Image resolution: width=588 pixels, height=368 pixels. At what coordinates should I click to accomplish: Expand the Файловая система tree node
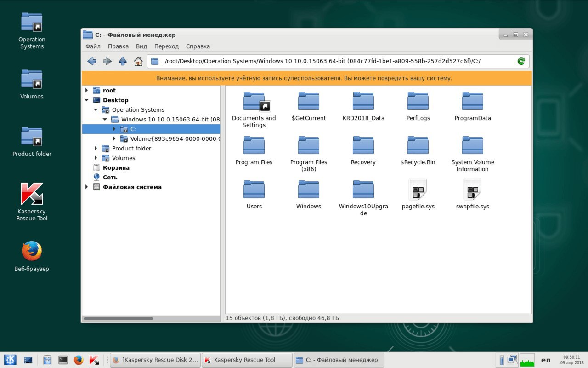pos(86,187)
